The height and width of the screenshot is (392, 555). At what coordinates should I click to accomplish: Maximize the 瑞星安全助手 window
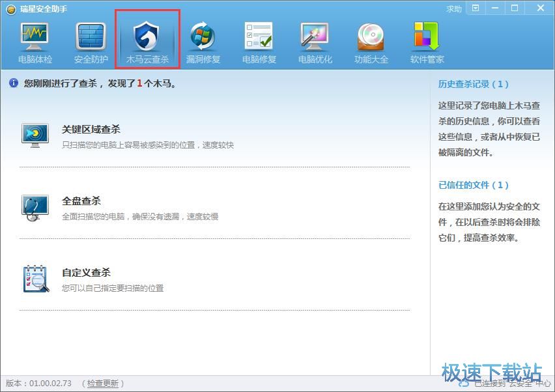coord(515,8)
